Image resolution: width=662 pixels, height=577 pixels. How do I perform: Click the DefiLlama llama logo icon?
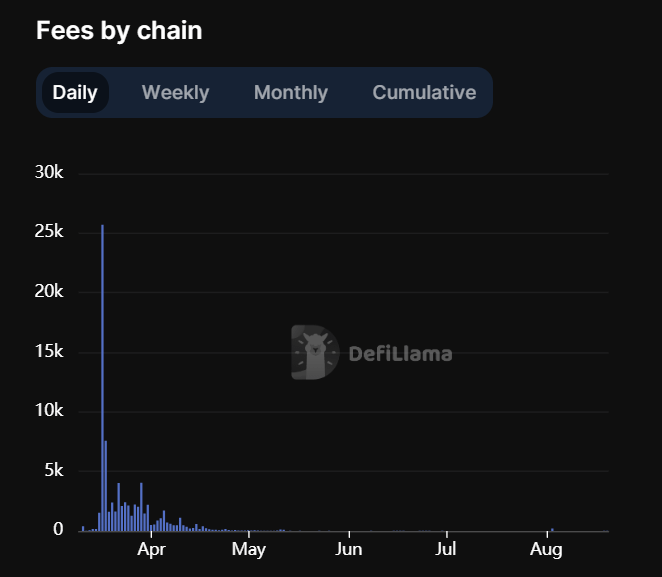click(314, 352)
